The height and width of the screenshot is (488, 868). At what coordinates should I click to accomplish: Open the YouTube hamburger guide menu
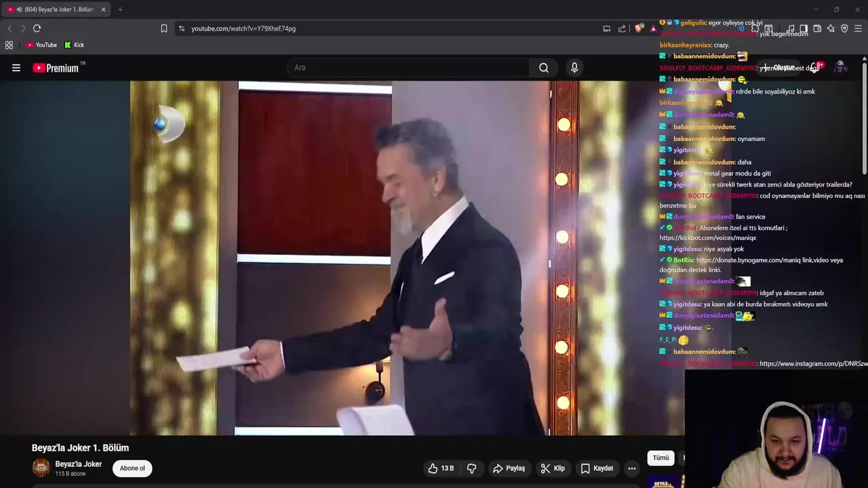[x=16, y=68]
